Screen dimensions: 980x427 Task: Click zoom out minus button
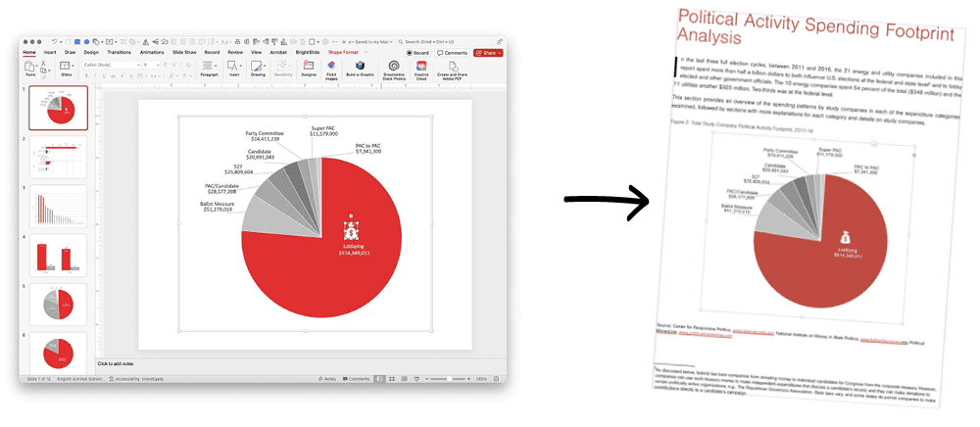point(427,379)
